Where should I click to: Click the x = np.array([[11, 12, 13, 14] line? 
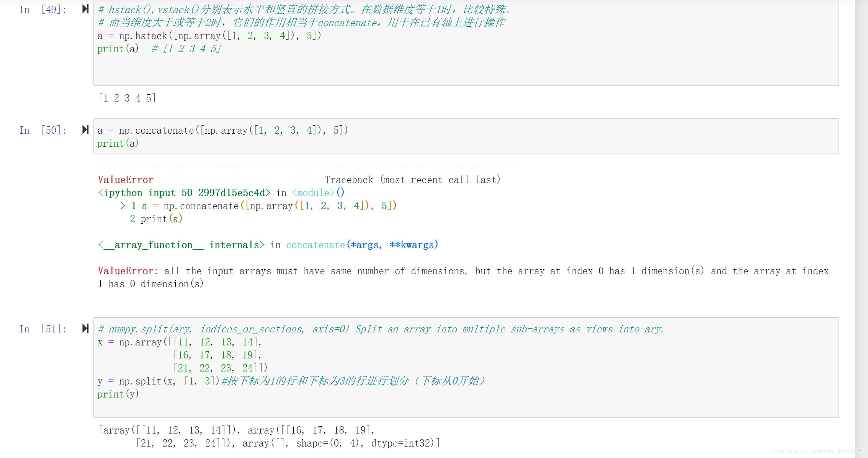click(x=180, y=342)
